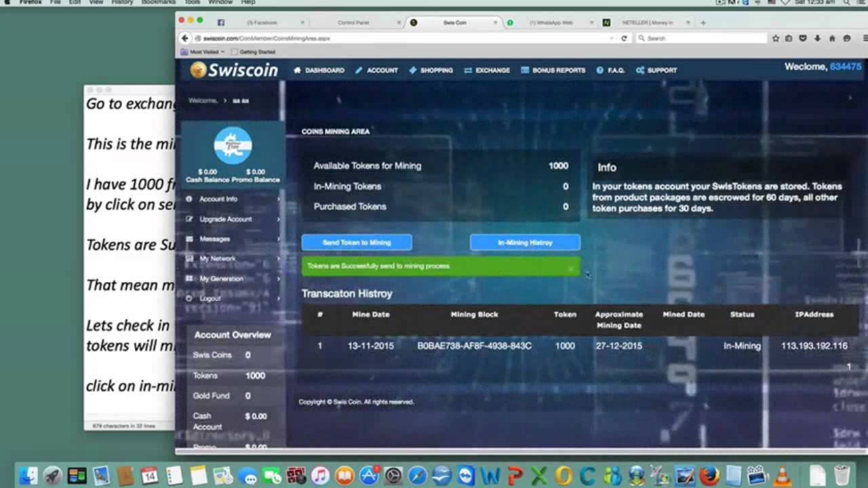The height and width of the screenshot is (488, 868).
Task: Click IP address 113.193.192.116
Action: [x=814, y=346]
